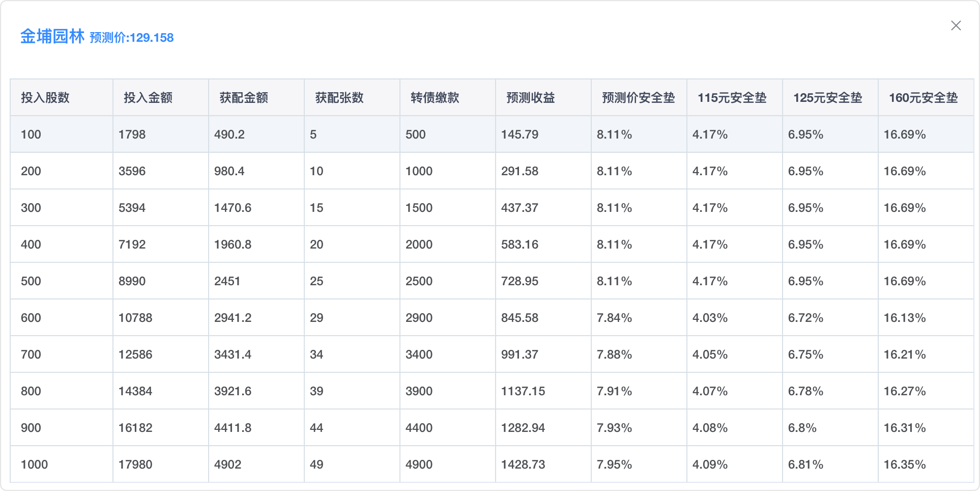
Task: Click the 获配张数 column header
Action: pos(339,98)
